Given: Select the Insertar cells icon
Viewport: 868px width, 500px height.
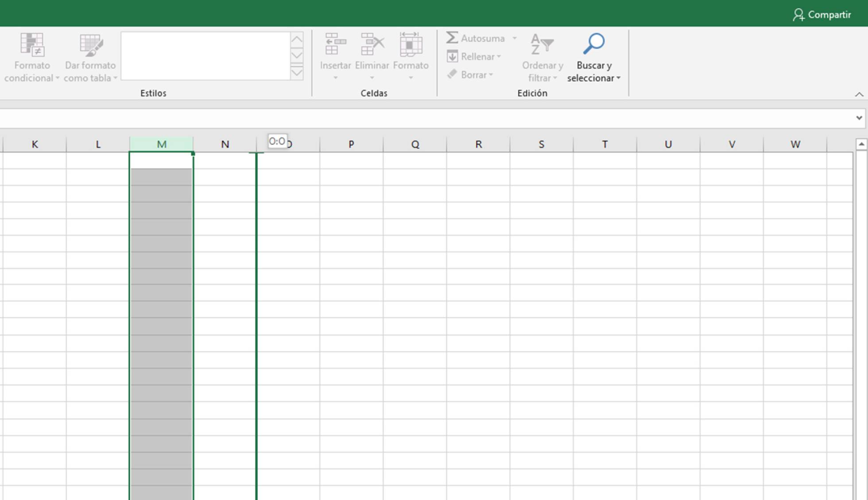Looking at the screenshot, I should pos(335,44).
